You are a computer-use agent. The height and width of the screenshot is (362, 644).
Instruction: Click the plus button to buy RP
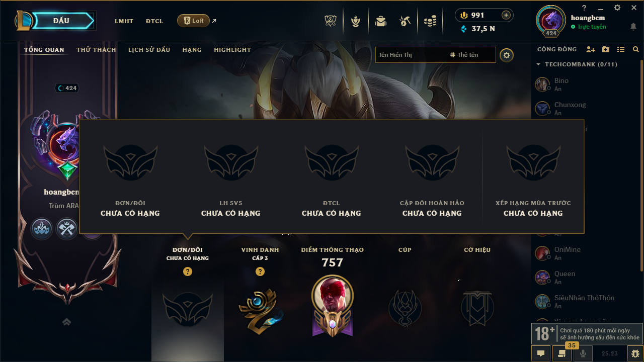coord(506,15)
